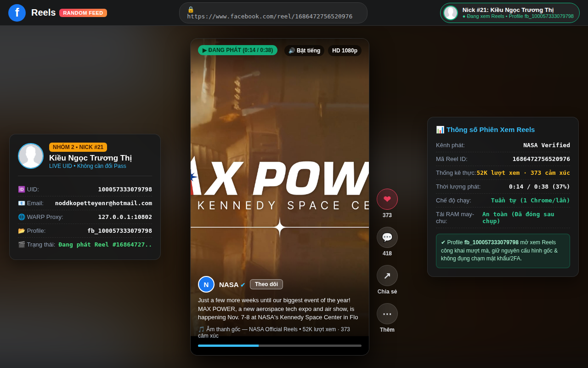Click the NASA Verified channel value
The image size is (588, 368).
click(x=547, y=145)
